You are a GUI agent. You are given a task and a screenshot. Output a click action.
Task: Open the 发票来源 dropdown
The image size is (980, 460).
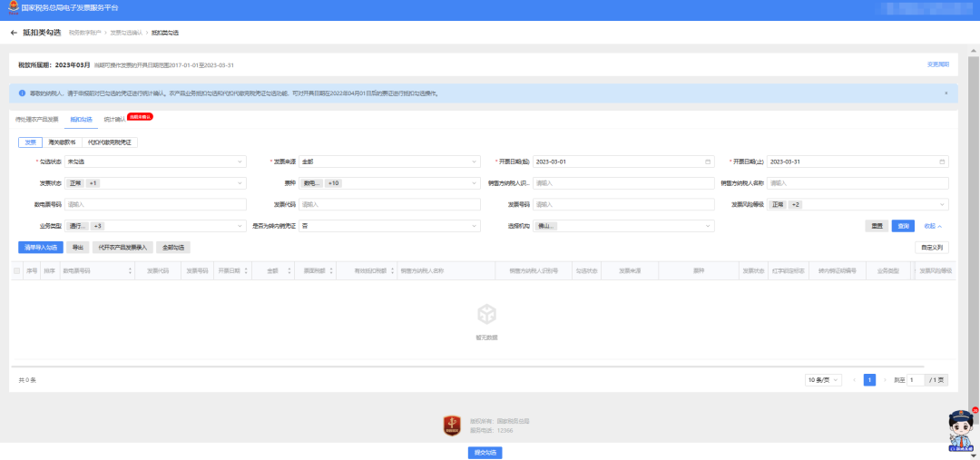389,161
